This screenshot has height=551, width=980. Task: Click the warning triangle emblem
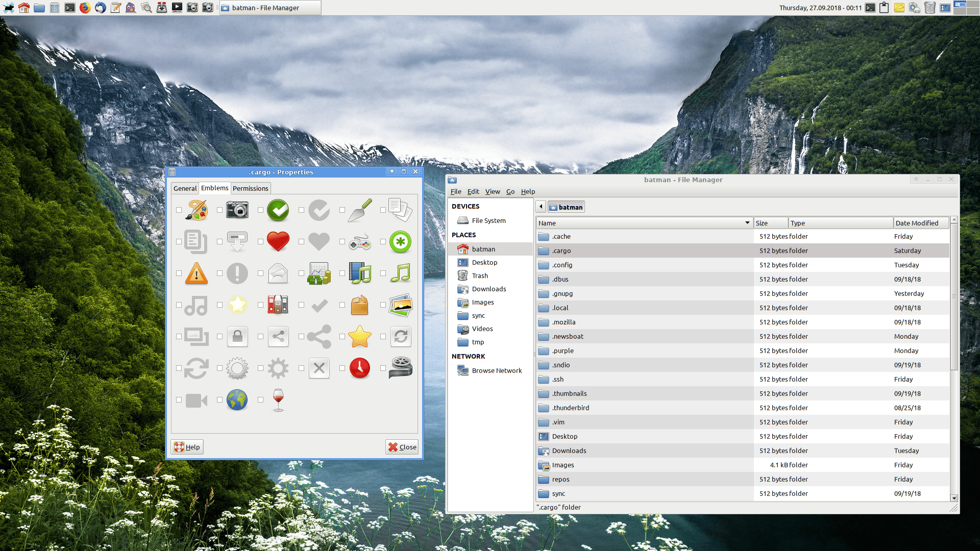(x=197, y=273)
